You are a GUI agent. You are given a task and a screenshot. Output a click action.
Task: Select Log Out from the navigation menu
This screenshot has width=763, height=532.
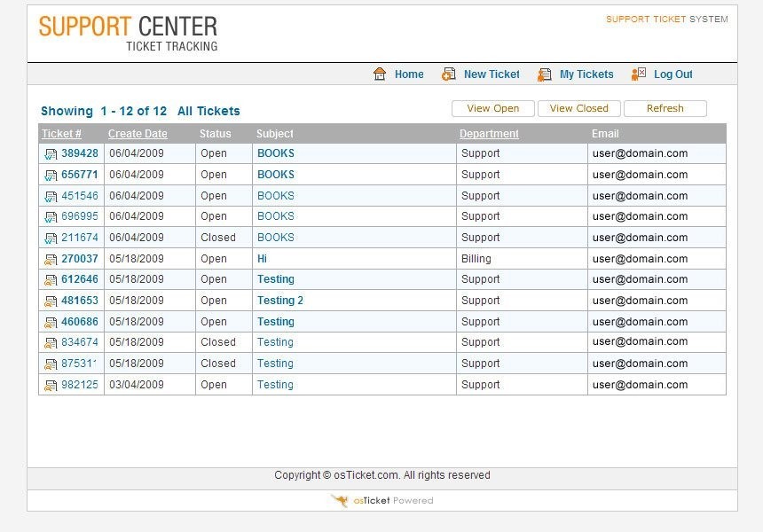pos(673,74)
